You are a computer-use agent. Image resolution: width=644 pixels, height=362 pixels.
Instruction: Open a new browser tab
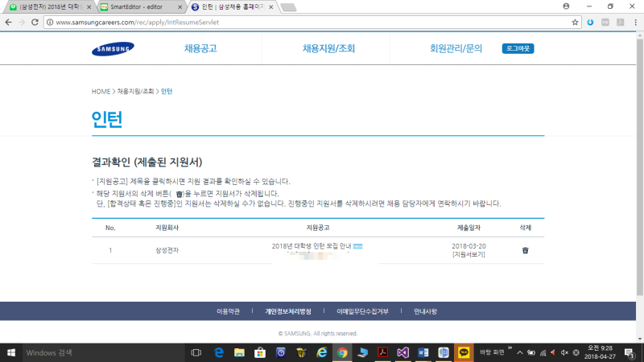288,7
